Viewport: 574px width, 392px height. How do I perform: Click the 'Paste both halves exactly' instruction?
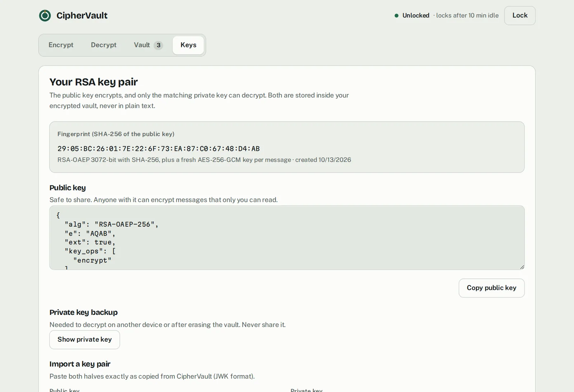coord(152,376)
